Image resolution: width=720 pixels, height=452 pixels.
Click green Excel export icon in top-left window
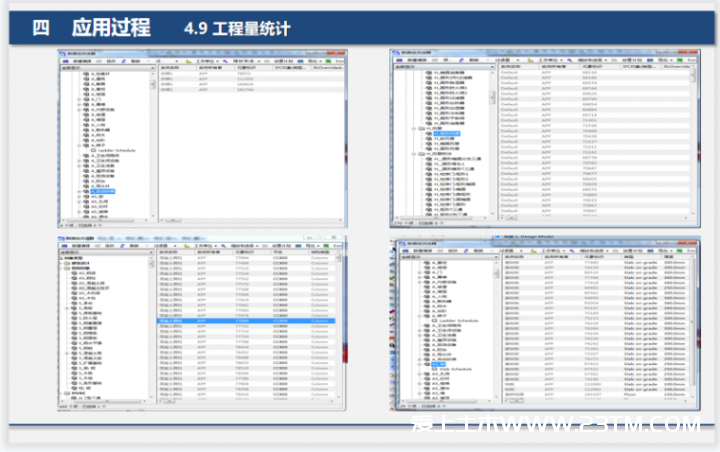pos(328,61)
